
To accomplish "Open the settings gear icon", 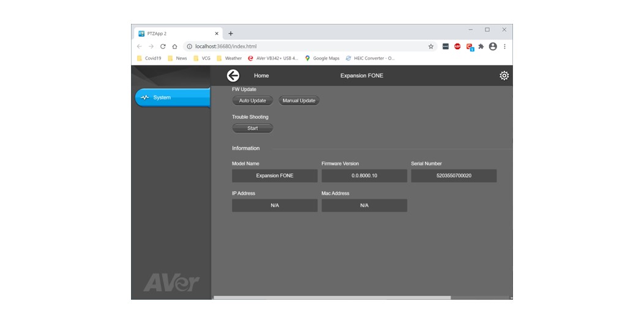I will point(504,76).
